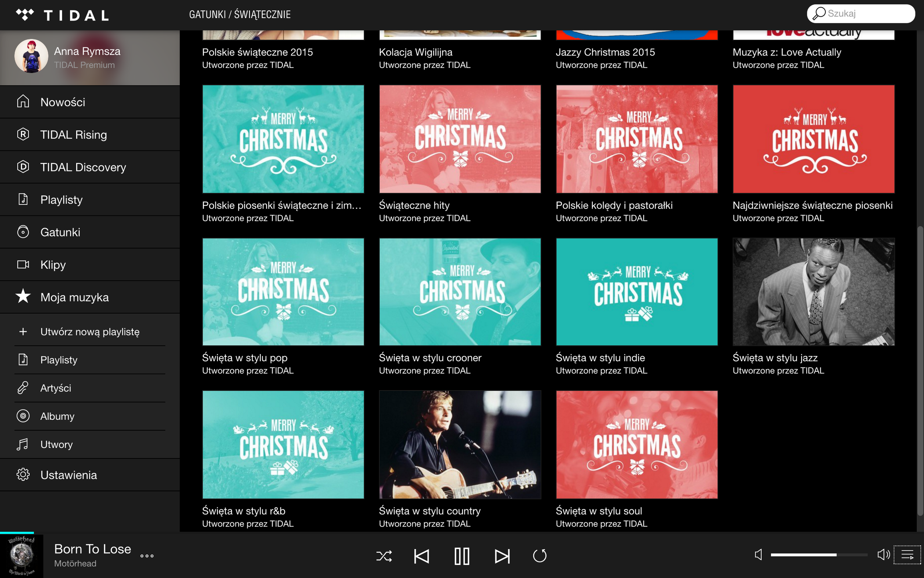The image size is (924, 578).
Task: Adjust the volume slider
Action: (x=819, y=555)
